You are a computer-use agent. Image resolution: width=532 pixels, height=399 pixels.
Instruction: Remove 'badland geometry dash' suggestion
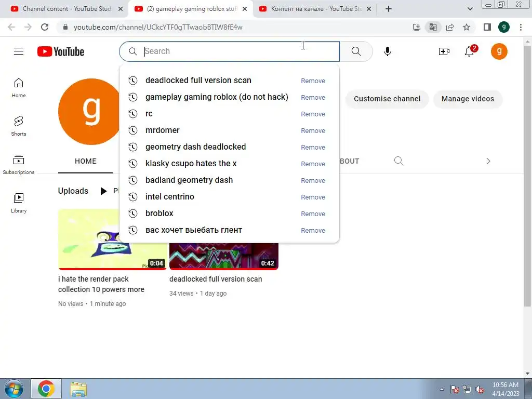[313, 180]
